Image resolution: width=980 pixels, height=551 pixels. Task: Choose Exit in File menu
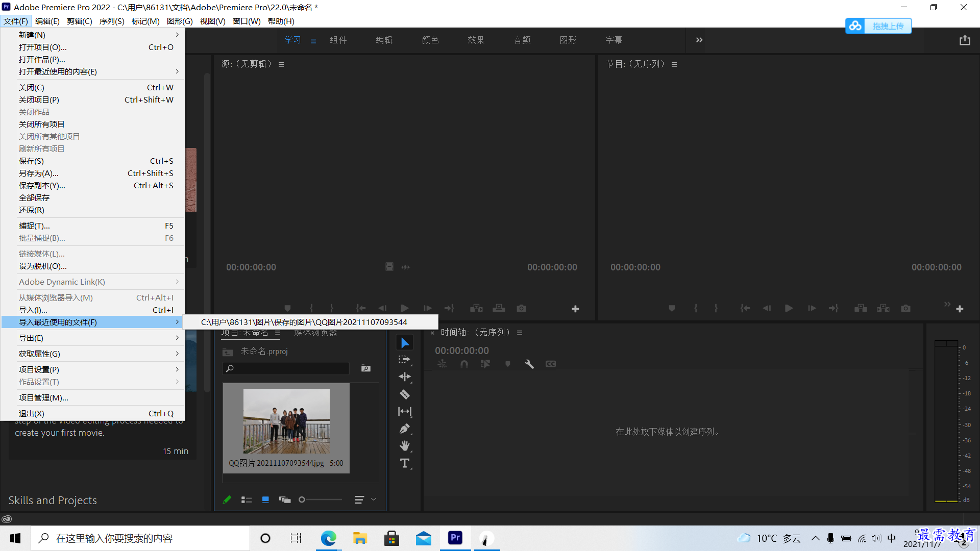coord(93,413)
